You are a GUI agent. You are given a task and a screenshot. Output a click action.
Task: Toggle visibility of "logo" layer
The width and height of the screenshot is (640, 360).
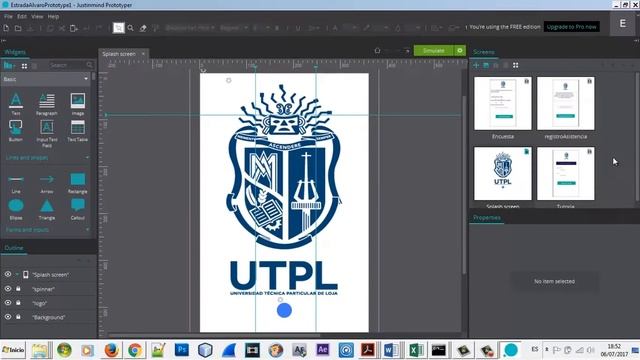pos(8,302)
